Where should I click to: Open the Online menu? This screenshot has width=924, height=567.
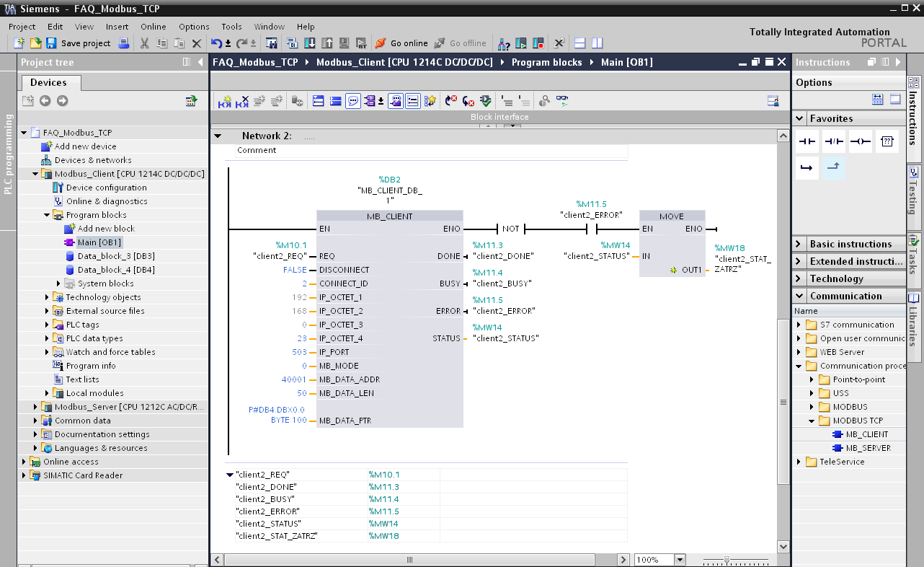153,27
